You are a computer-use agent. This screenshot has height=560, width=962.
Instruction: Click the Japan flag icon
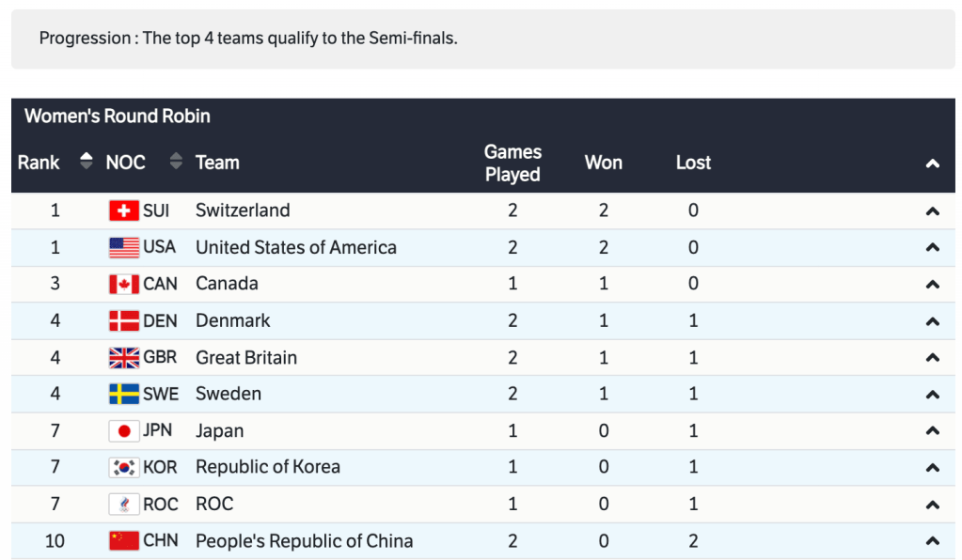123,431
